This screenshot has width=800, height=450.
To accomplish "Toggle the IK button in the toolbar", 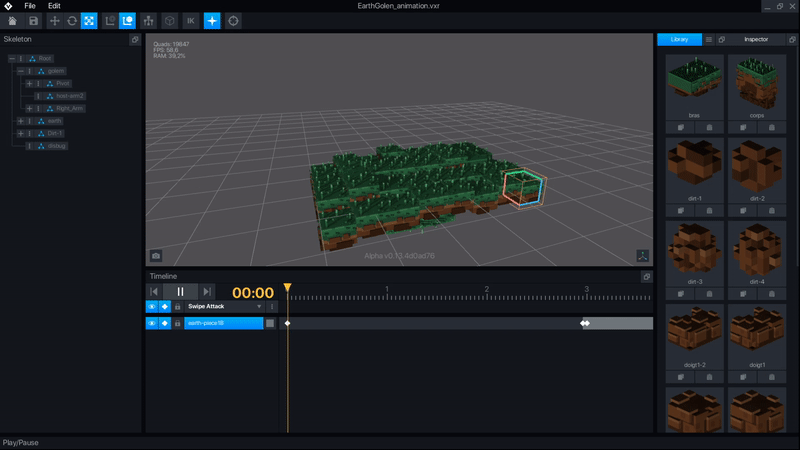I will (x=190, y=21).
